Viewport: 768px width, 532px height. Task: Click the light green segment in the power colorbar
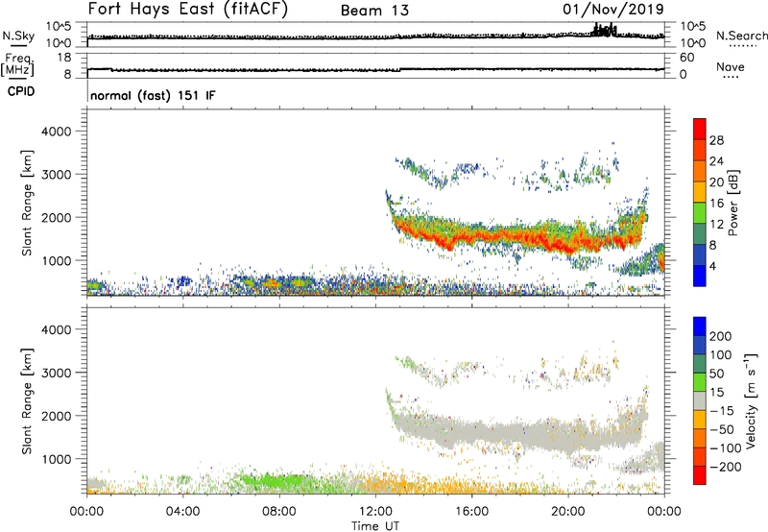point(700,213)
